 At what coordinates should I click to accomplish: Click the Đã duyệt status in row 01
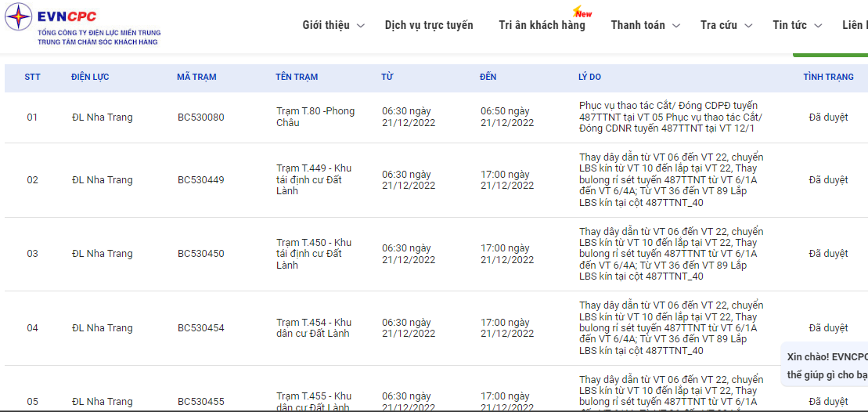click(x=828, y=117)
